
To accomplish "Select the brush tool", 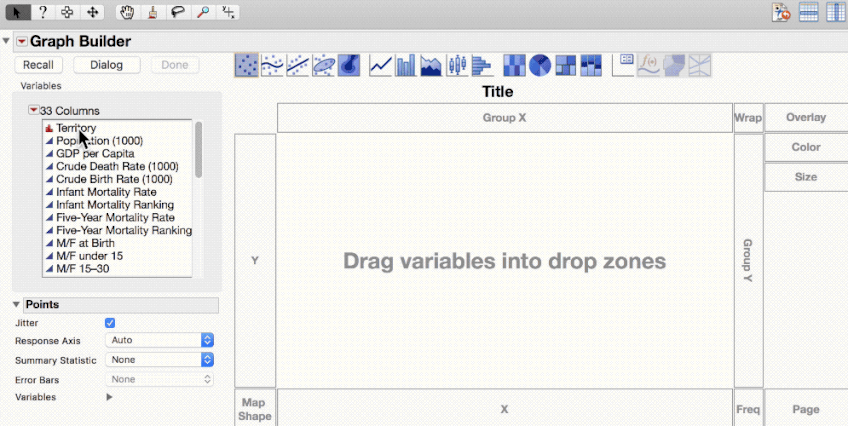I will click(153, 11).
